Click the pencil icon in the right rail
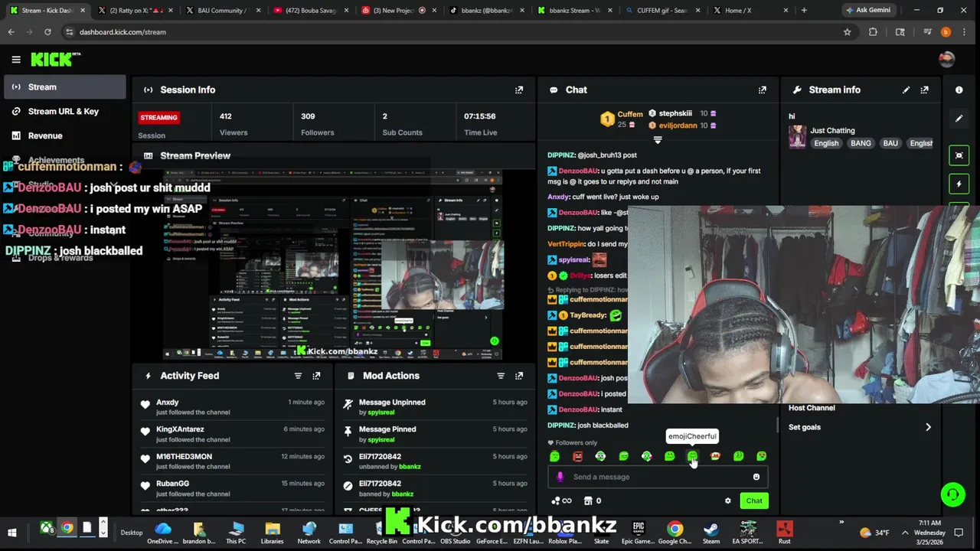Screen dimensions: 980x551 click(x=959, y=119)
